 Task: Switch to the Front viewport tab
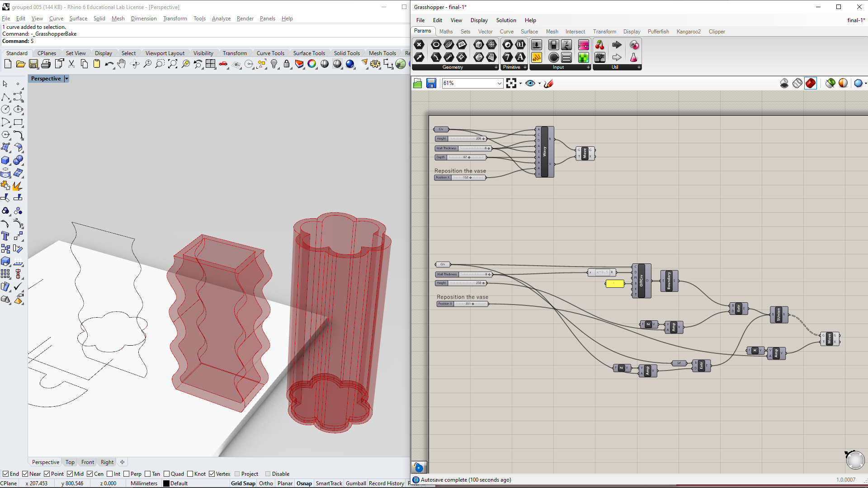pyautogui.click(x=87, y=462)
